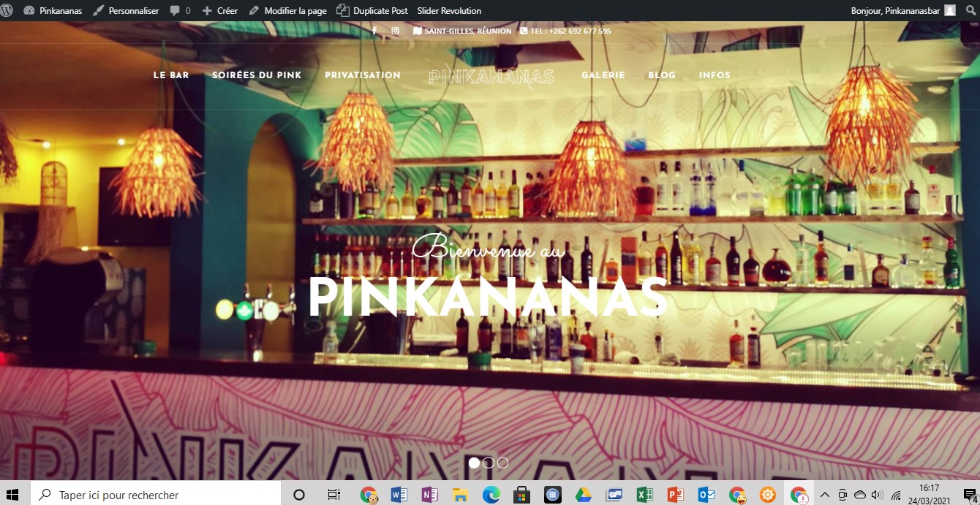Viewport: 980px width, 505px height.
Task: Select the third slider bullet
Action: tap(503, 463)
